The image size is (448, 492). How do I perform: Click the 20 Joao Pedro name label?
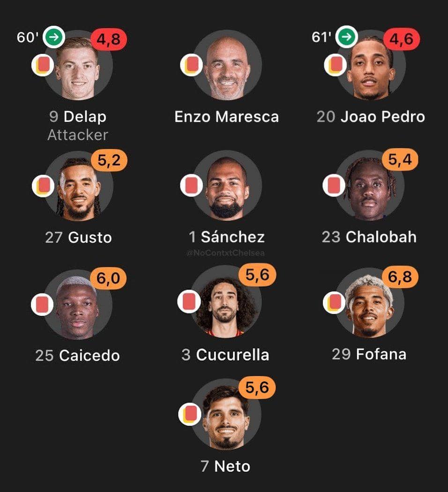(x=371, y=116)
